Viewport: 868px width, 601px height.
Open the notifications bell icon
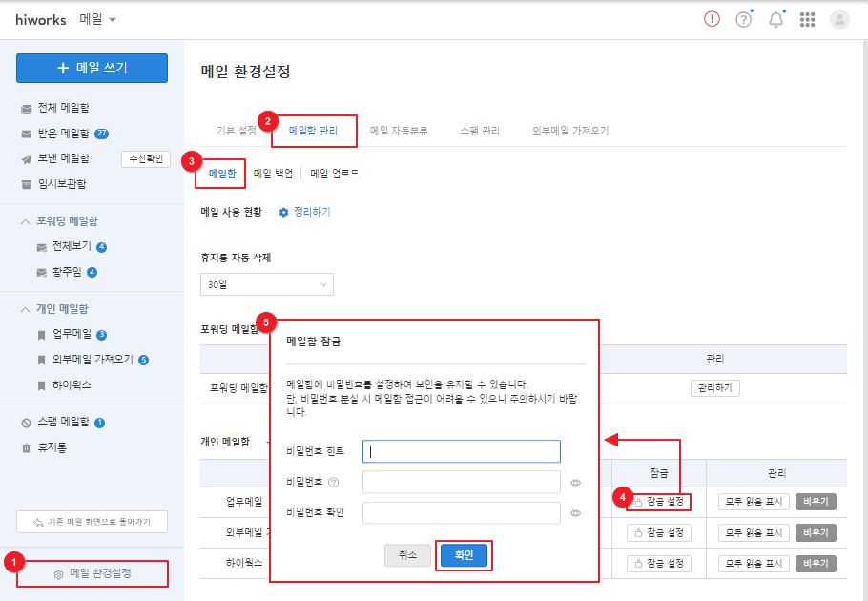[775, 20]
